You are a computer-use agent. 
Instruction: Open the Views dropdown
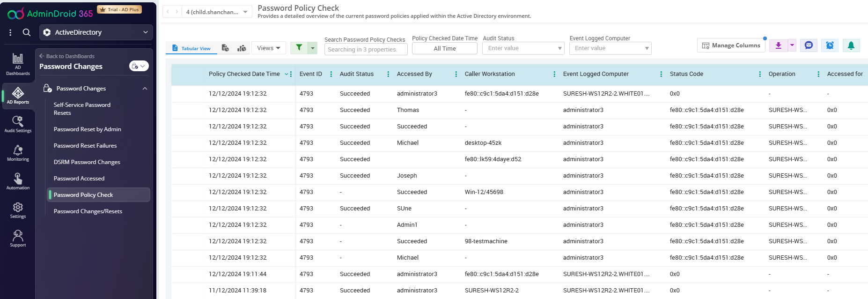click(268, 48)
